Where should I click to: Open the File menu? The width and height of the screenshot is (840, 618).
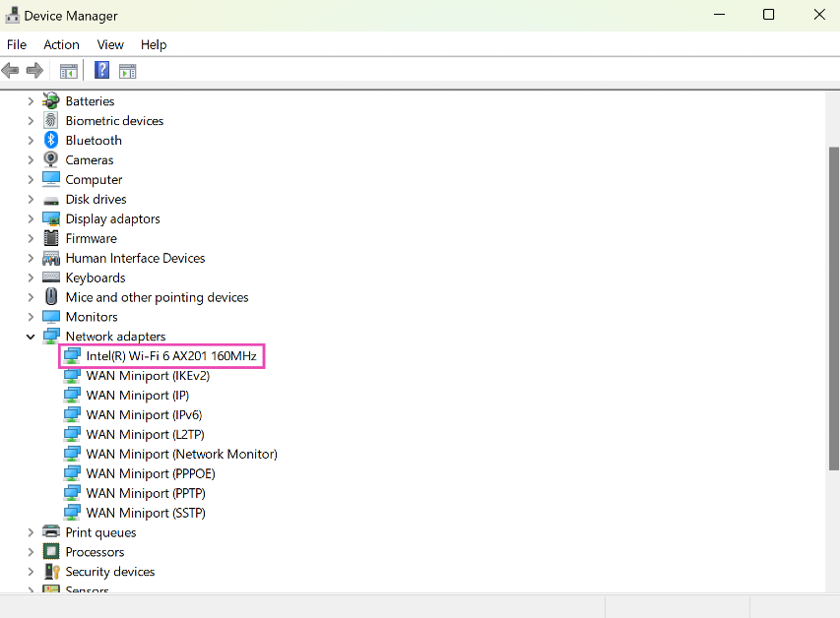[x=17, y=44]
